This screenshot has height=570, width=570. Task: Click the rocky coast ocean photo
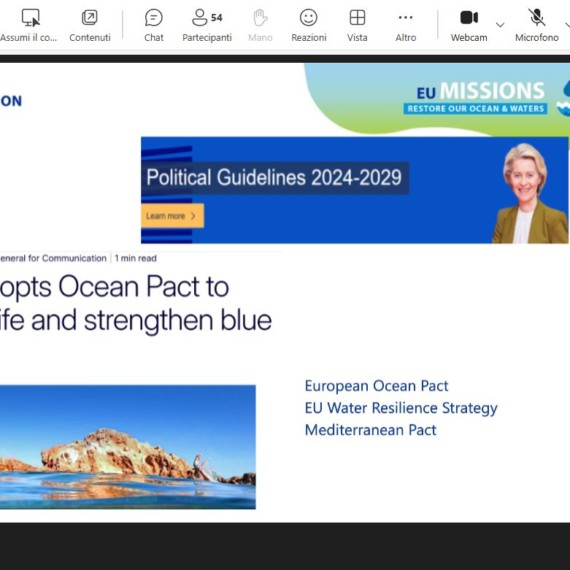coord(128,447)
